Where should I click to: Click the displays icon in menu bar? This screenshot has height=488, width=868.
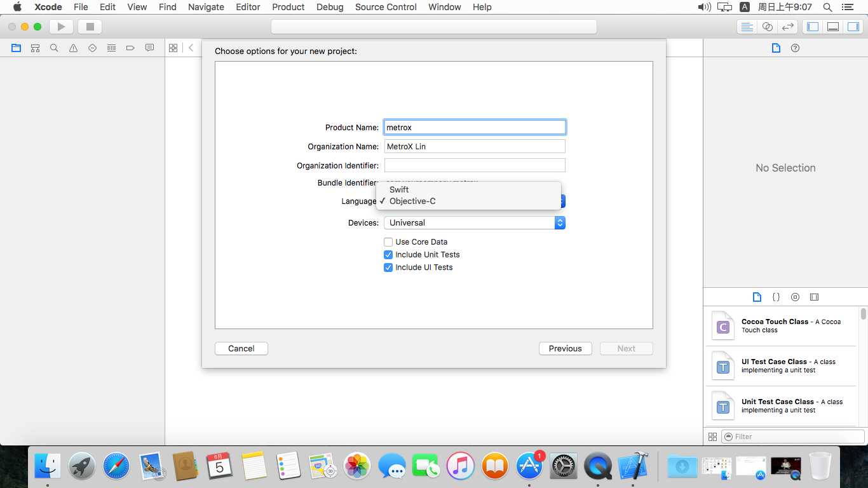[x=724, y=7]
